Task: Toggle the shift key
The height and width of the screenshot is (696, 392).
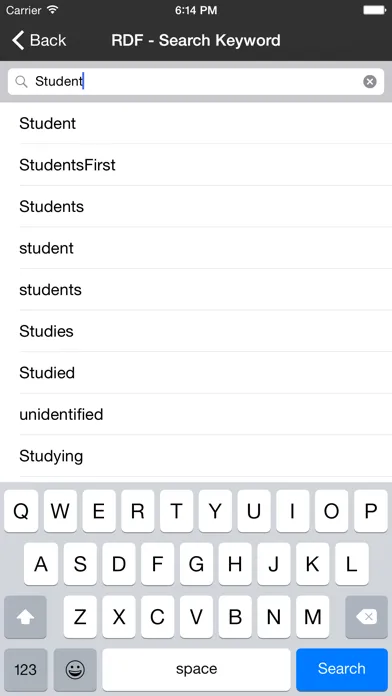Action: coord(25,617)
